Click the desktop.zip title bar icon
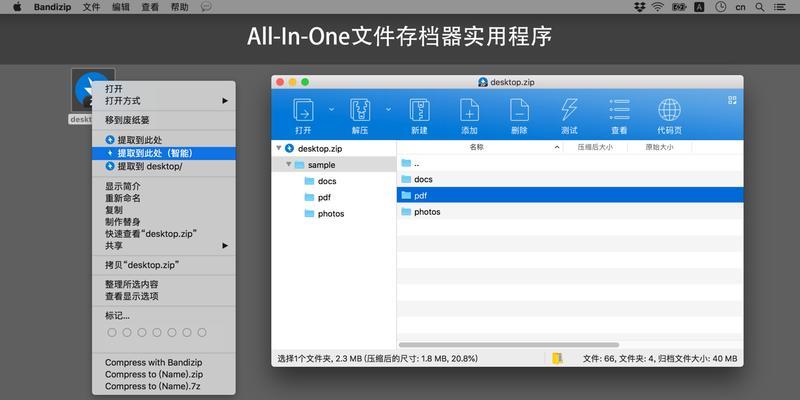 [483, 82]
